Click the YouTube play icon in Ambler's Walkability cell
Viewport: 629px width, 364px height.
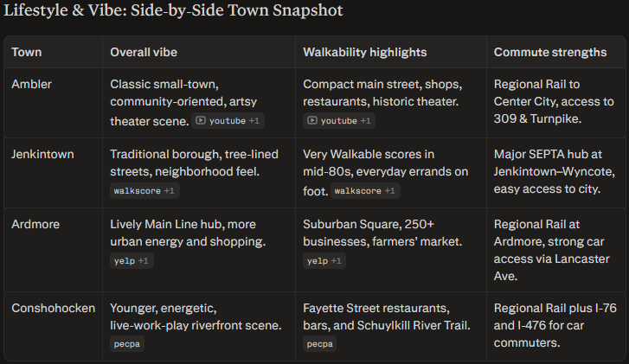[312, 121]
